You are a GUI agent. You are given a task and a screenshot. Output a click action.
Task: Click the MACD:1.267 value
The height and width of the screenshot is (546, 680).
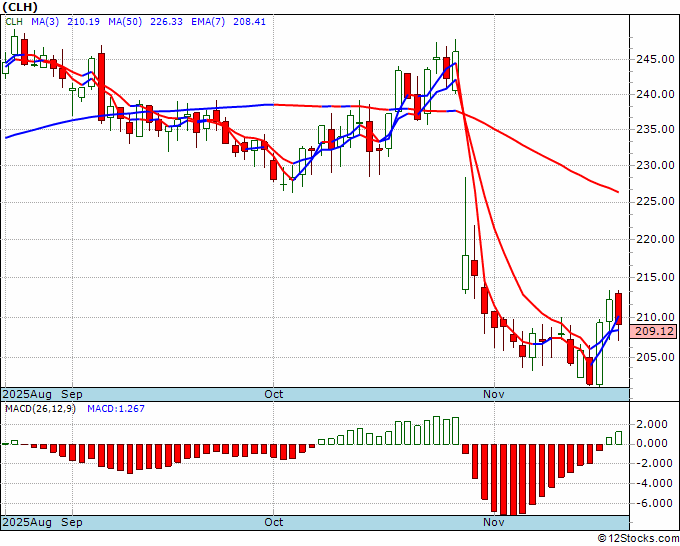coord(116,409)
